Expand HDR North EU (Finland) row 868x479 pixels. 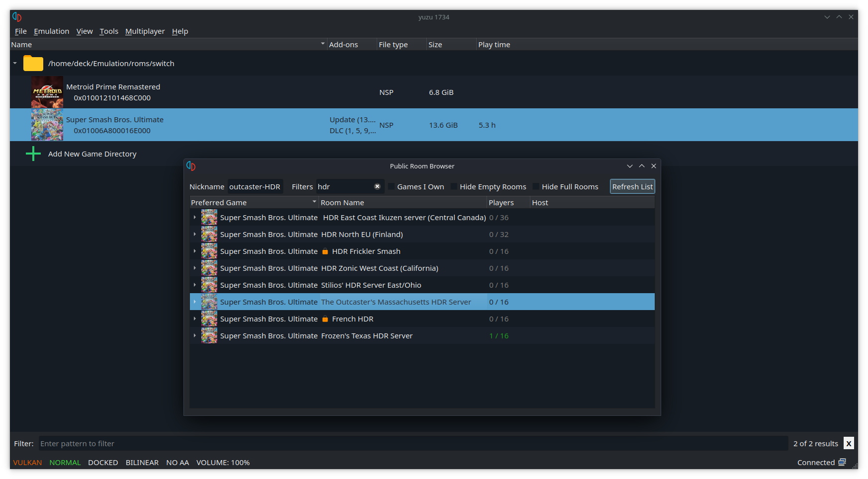[x=195, y=235]
